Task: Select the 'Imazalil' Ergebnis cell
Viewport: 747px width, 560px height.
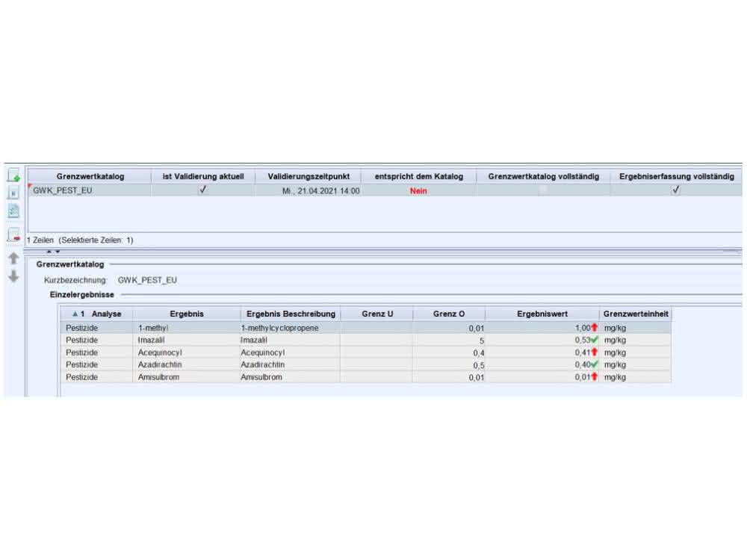Action: [x=187, y=340]
